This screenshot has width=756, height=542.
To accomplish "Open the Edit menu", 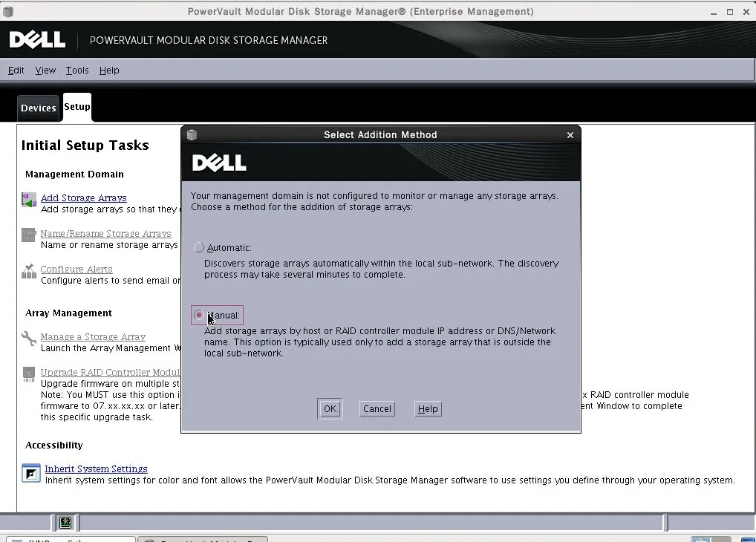I will pos(16,71).
